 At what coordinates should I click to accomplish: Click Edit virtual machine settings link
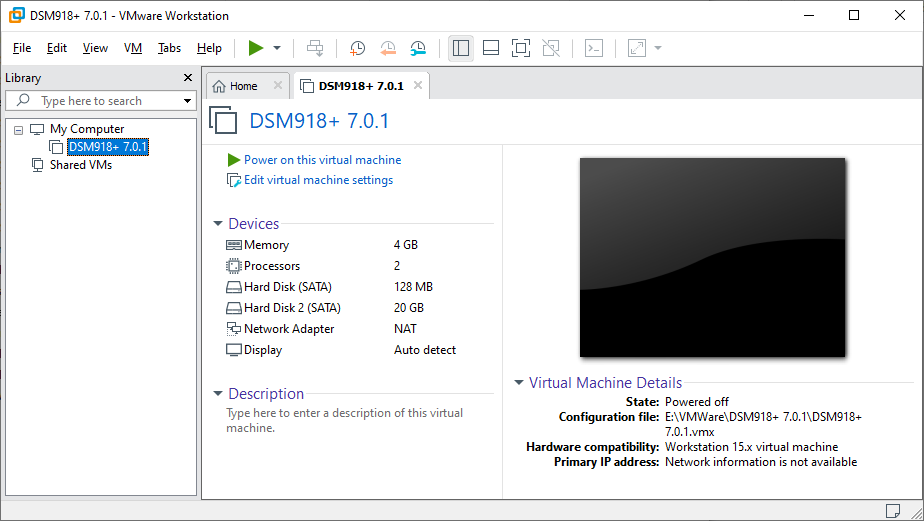[x=318, y=180]
